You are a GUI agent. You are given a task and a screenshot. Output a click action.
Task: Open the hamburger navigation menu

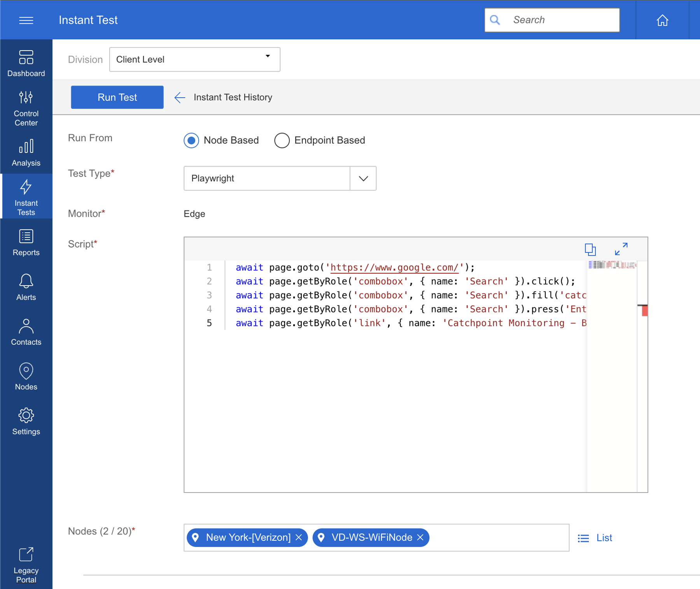(26, 20)
